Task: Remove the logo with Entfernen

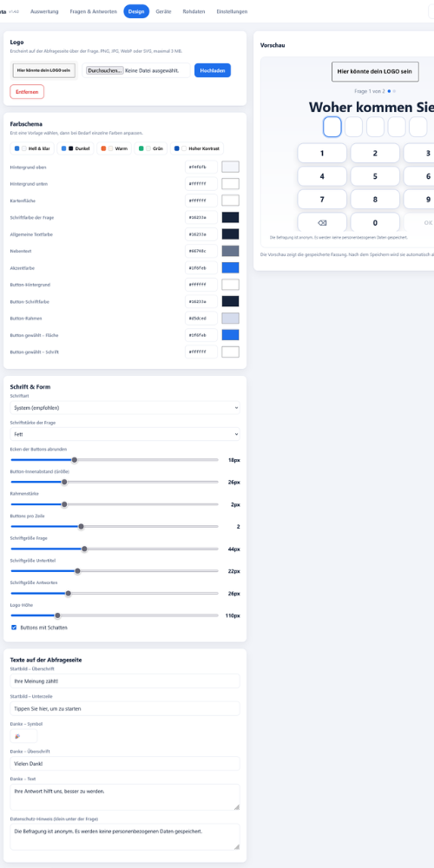Action: coord(27,92)
